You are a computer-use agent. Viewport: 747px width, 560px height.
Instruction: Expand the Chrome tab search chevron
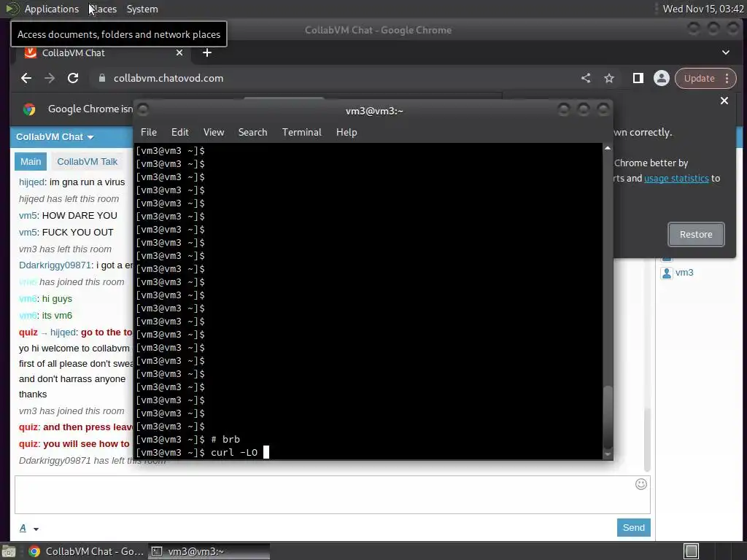tap(726, 52)
